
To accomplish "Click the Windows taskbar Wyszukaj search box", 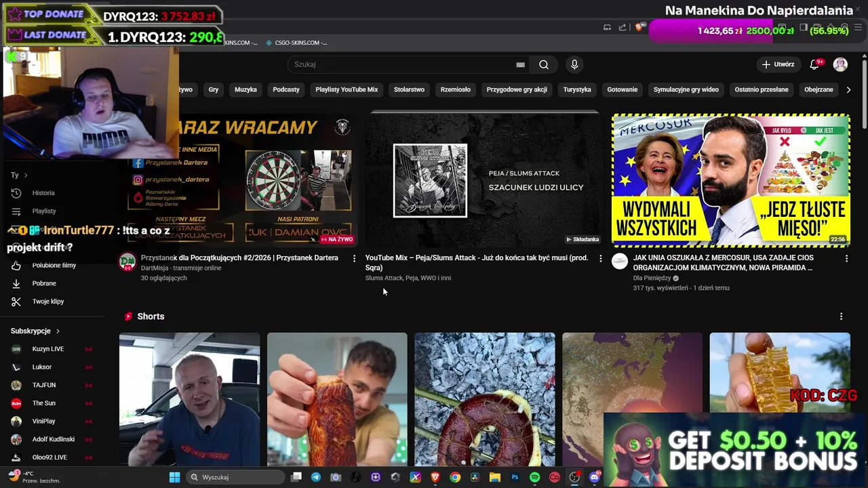I will pos(234,477).
